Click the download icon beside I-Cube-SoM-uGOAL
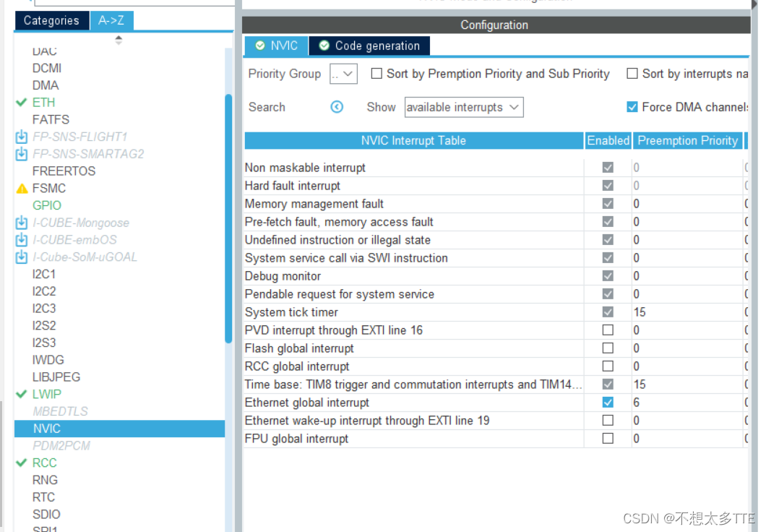Image resolution: width=766 pixels, height=532 pixels. 21,257
